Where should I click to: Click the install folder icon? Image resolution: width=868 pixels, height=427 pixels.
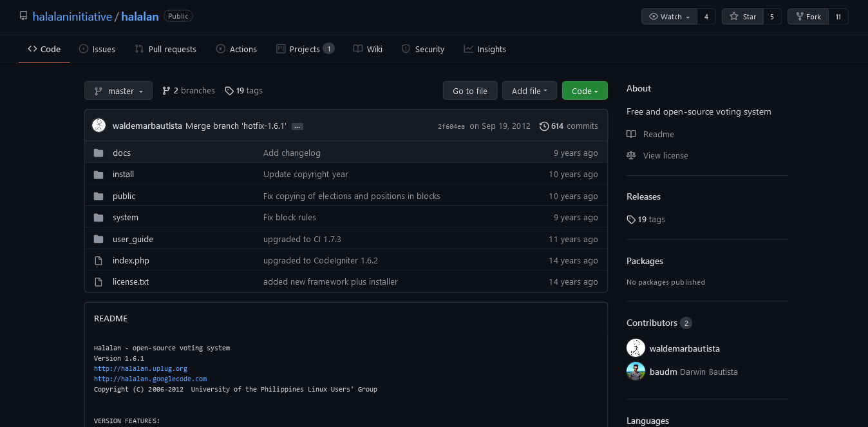[99, 175]
